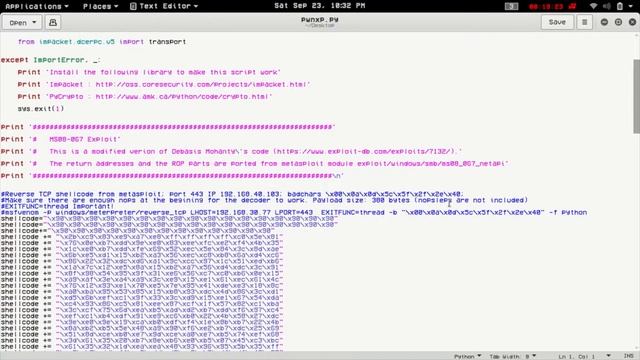The width and height of the screenshot is (640, 360).
Task: Open the Open recent files dropdown button
Action: click(22, 22)
